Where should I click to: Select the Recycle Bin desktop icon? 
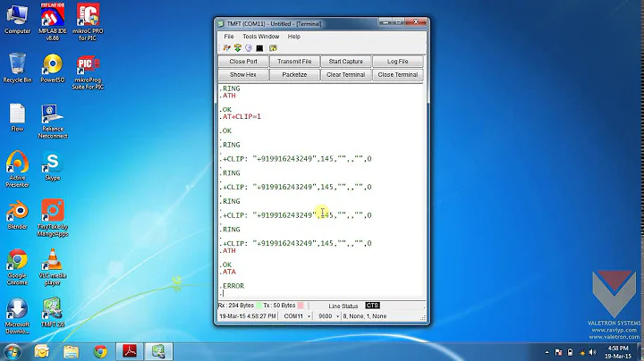tap(17, 68)
